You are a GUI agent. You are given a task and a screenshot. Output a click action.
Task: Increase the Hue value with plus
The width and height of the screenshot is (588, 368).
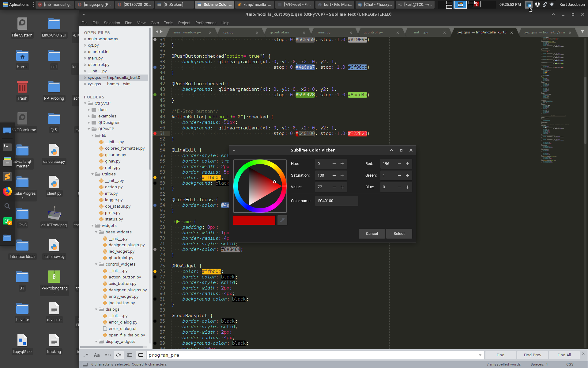click(x=342, y=164)
